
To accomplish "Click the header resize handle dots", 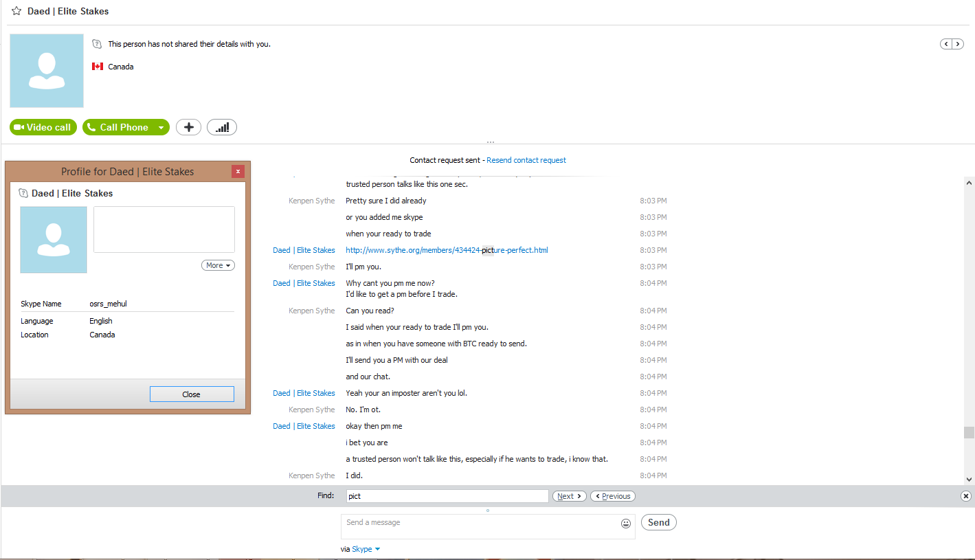I will [x=490, y=143].
